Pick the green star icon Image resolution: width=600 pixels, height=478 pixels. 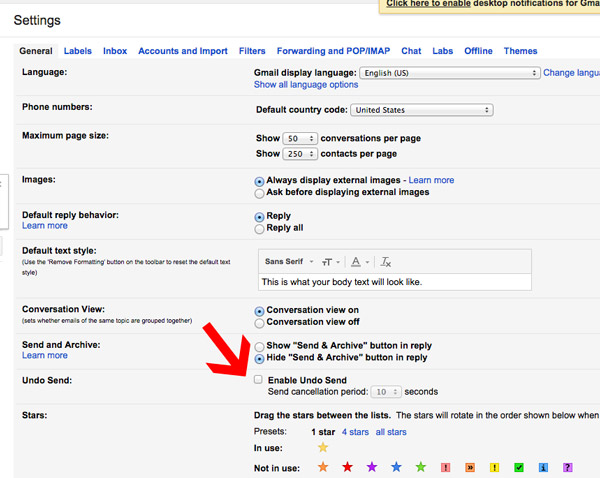(x=421, y=467)
